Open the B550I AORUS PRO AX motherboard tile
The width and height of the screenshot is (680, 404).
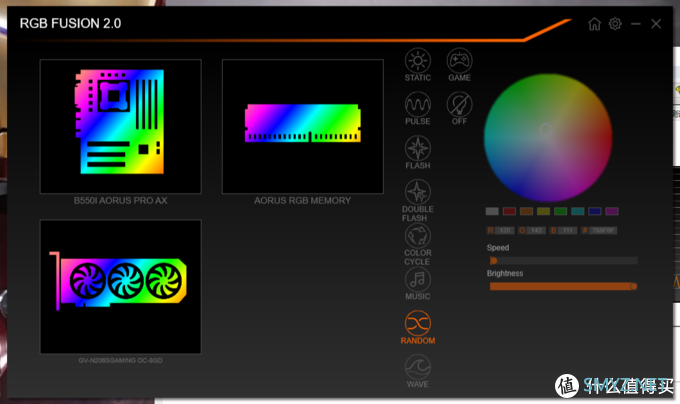[121, 126]
